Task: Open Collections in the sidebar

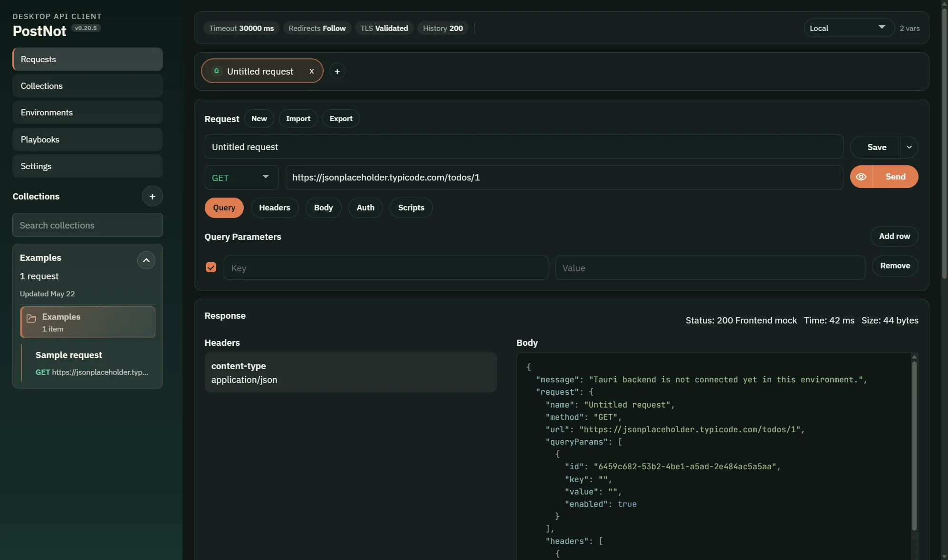Action: tap(87, 86)
